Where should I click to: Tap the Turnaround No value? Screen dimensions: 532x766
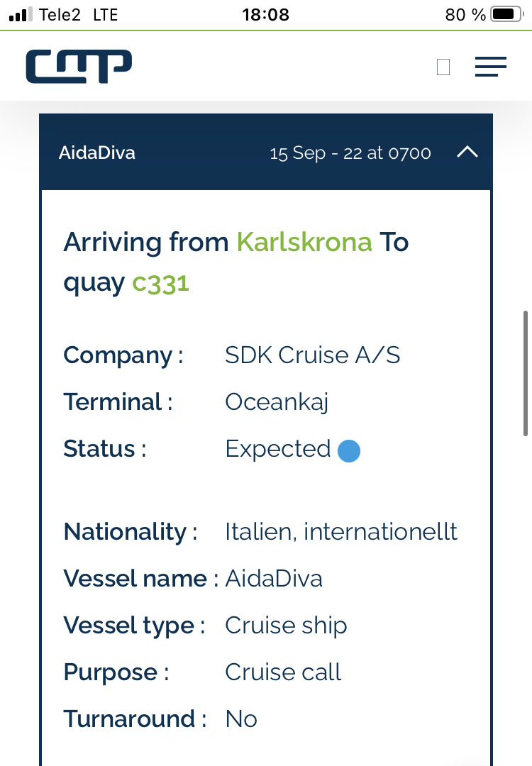[x=241, y=719]
